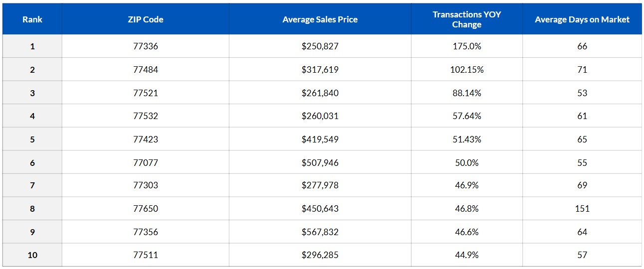This screenshot has width=644, height=269.
Task: Click the $261,840 sales price cell
Action: (x=320, y=93)
